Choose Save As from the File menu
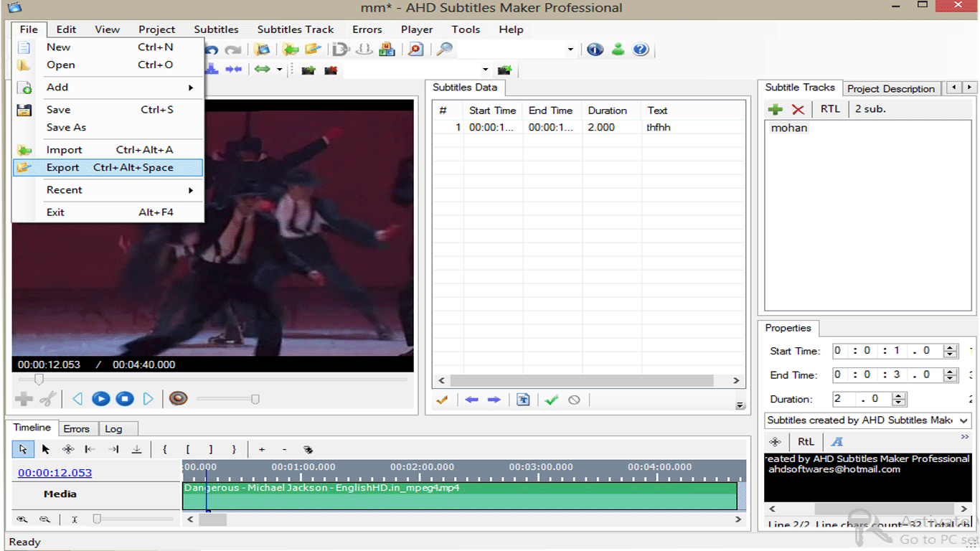 [x=108, y=128]
